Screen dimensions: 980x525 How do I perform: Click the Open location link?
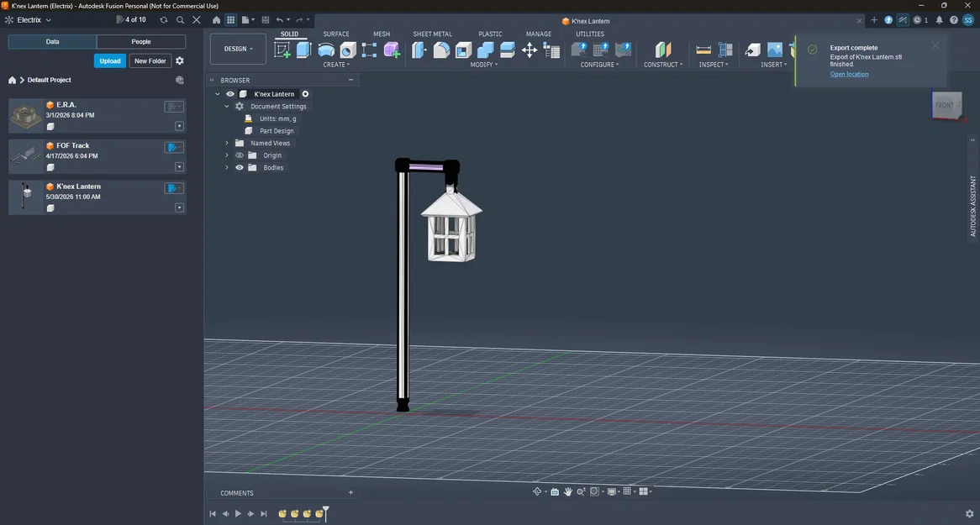(x=849, y=75)
